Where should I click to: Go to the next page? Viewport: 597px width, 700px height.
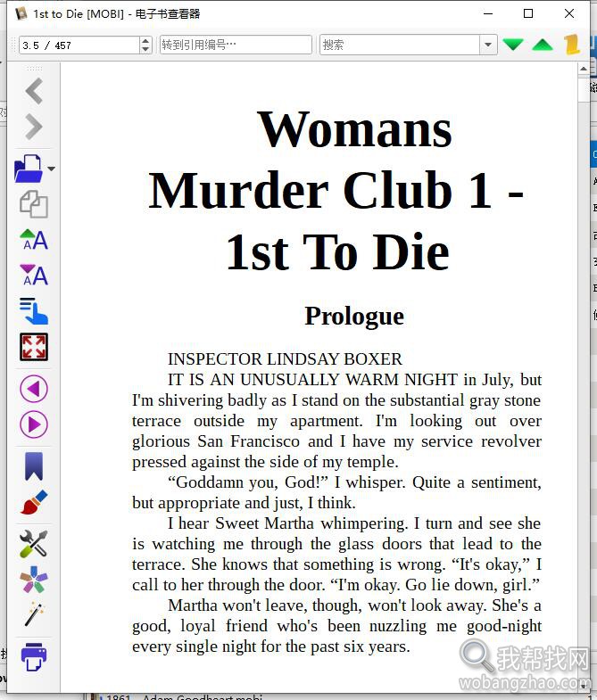point(34,424)
